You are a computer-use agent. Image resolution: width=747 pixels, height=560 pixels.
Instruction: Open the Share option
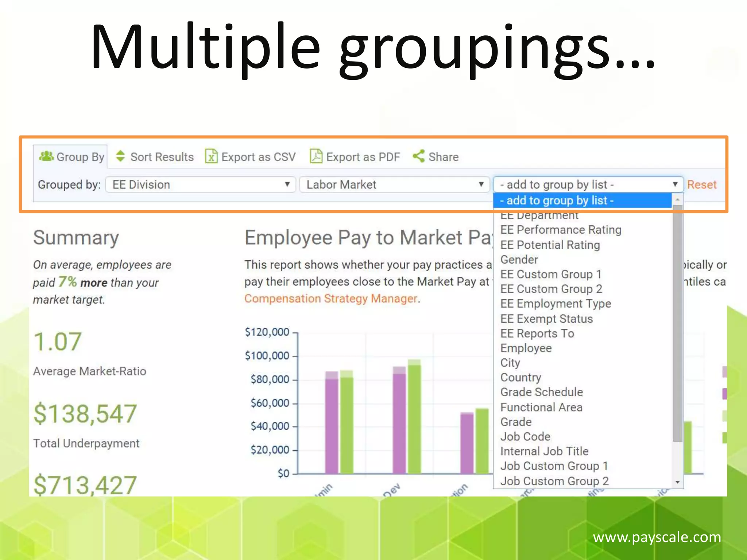pyautogui.click(x=436, y=157)
